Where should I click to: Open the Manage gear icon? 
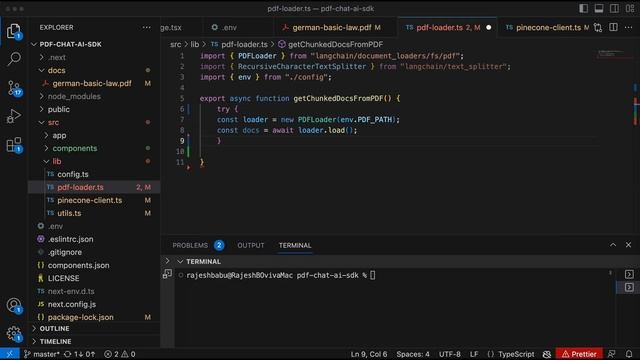click(13, 333)
